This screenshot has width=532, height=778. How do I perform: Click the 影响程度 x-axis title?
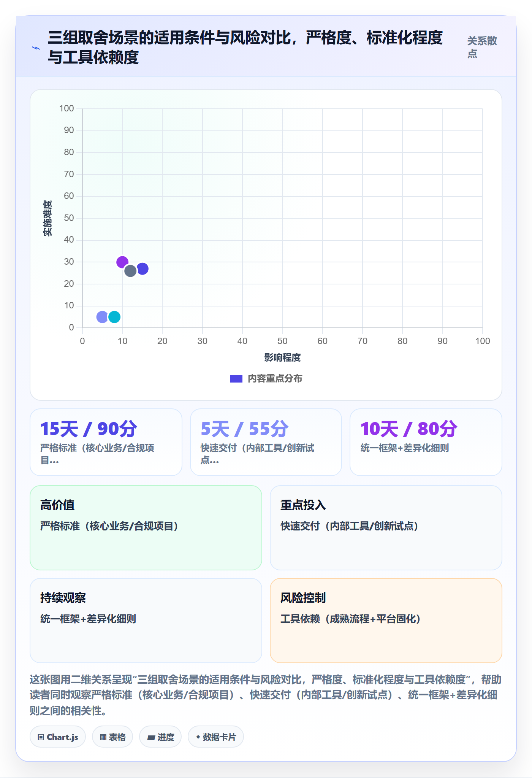pyautogui.click(x=282, y=357)
